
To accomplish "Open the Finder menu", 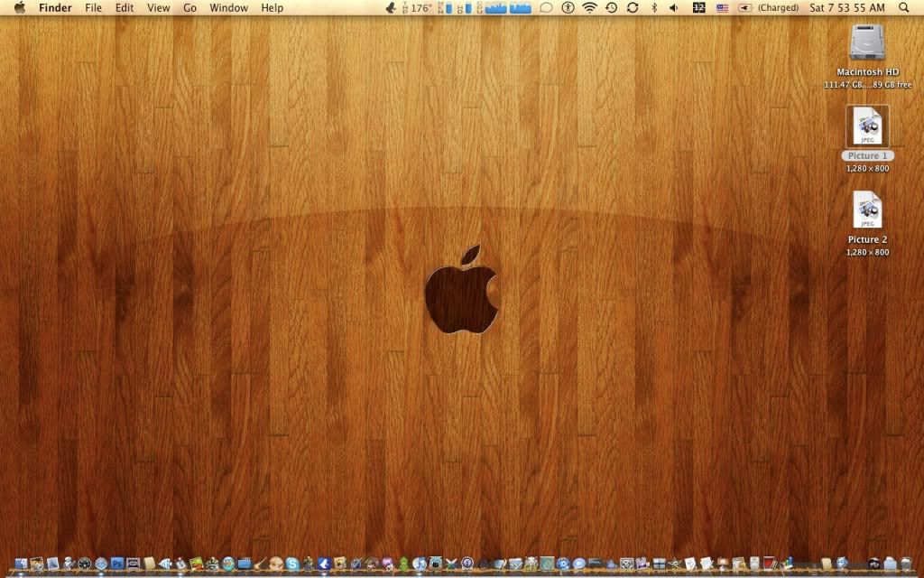I will 55,7.
